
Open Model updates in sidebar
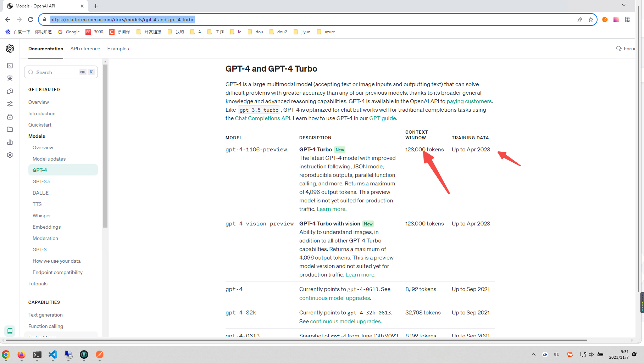click(49, 159)
